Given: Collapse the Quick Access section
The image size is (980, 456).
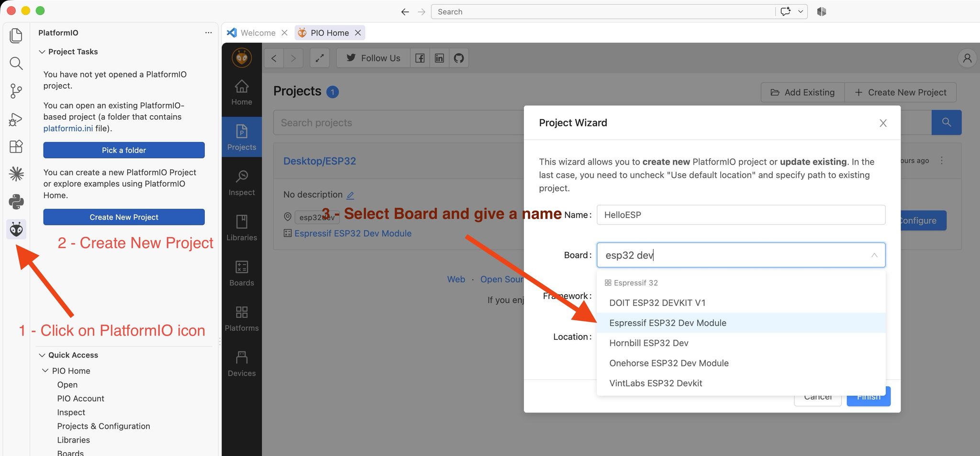Looking at the screenshot, I should tap(42, 355).
